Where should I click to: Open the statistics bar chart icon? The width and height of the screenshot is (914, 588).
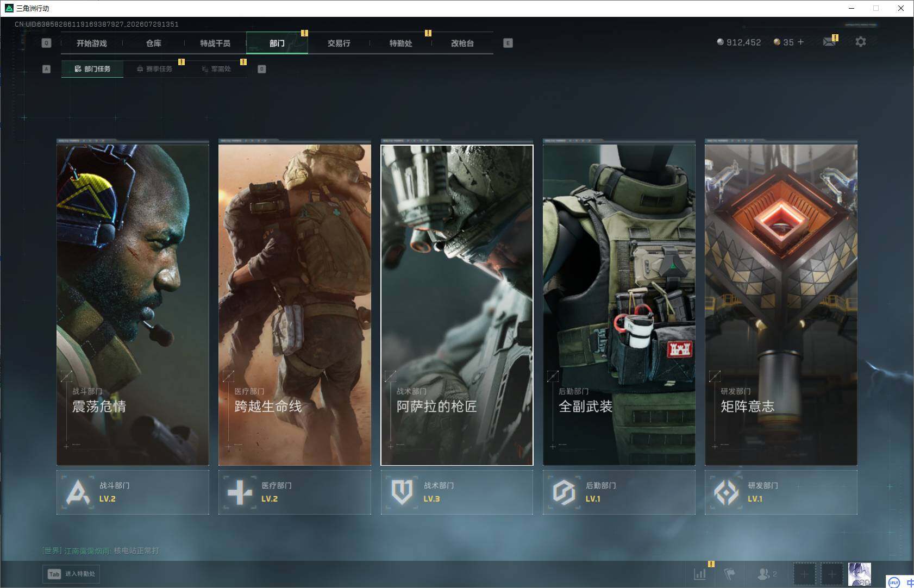pyautogui.click(x=700, y=574)
